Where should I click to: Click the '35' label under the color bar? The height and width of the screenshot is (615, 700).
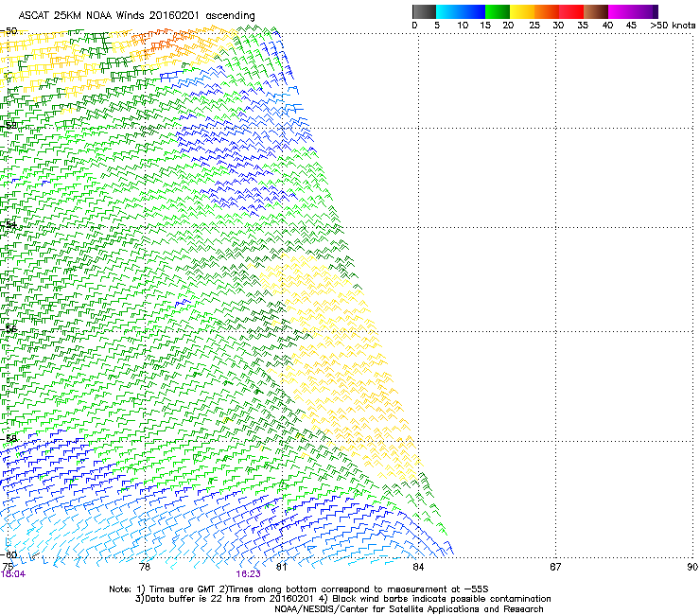click(x=583, y=26)
